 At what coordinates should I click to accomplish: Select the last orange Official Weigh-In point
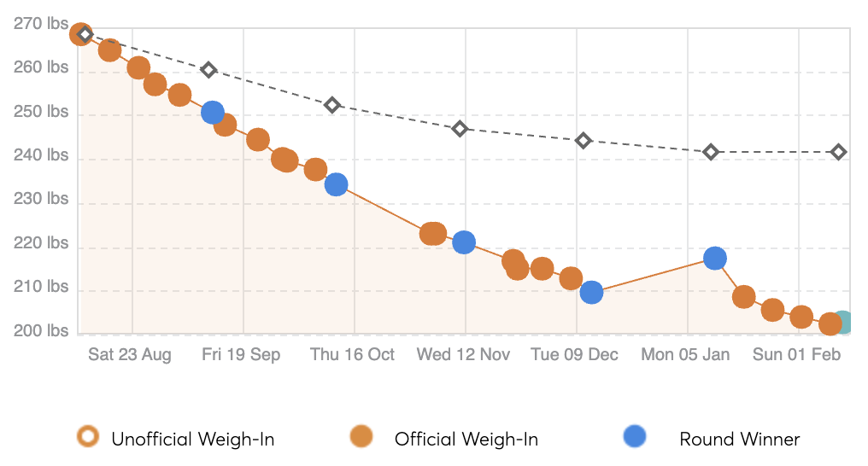point(830,324)
